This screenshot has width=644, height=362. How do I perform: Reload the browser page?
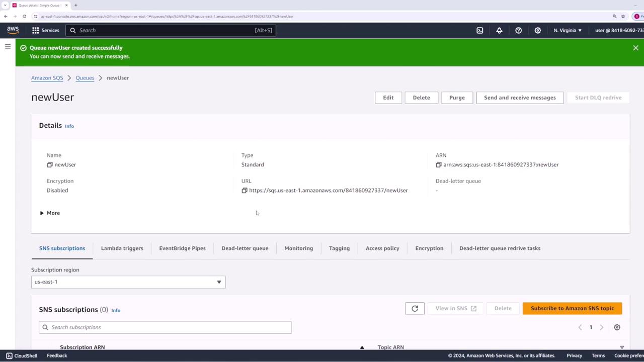coord(24,16)
